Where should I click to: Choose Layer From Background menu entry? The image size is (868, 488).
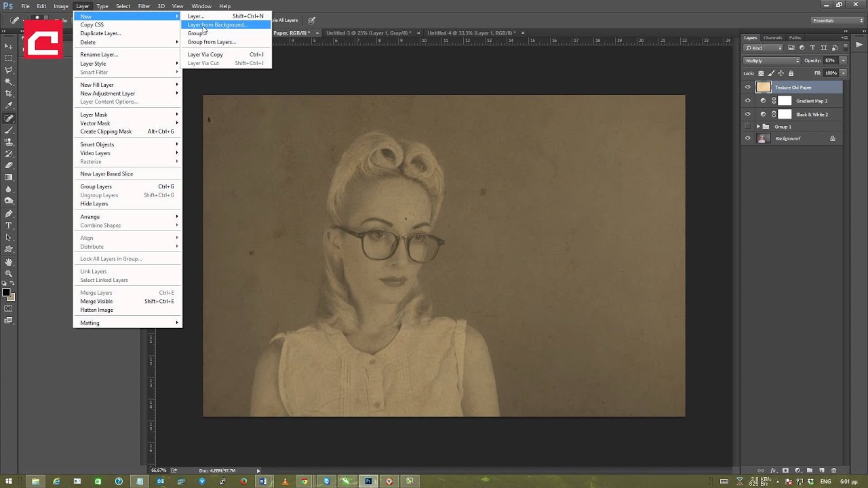[x=226, y=25]
